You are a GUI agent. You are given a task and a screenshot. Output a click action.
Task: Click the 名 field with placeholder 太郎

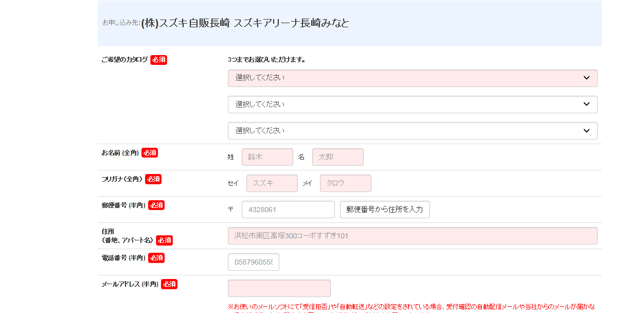tap(338, 157)
